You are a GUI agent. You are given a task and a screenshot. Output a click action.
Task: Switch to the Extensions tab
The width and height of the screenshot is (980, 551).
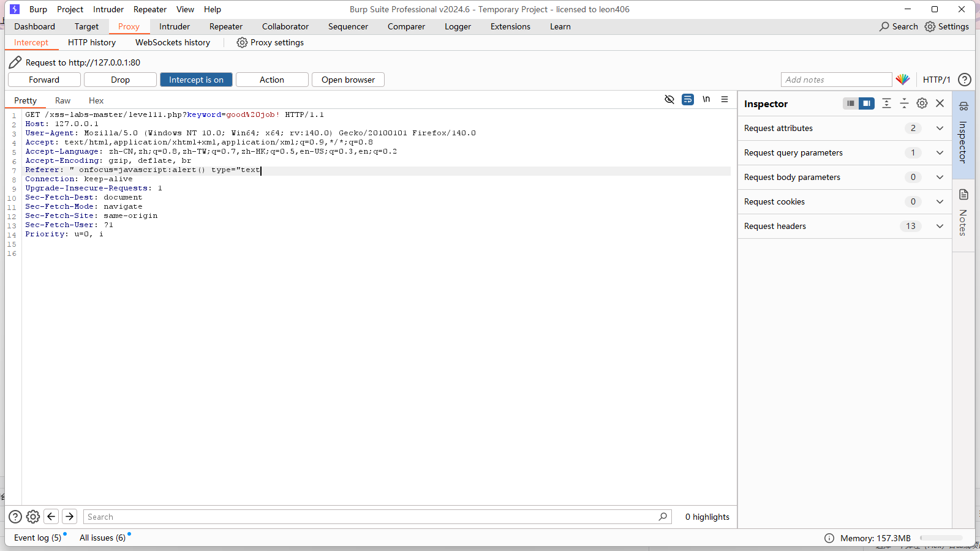coord(510,26)
